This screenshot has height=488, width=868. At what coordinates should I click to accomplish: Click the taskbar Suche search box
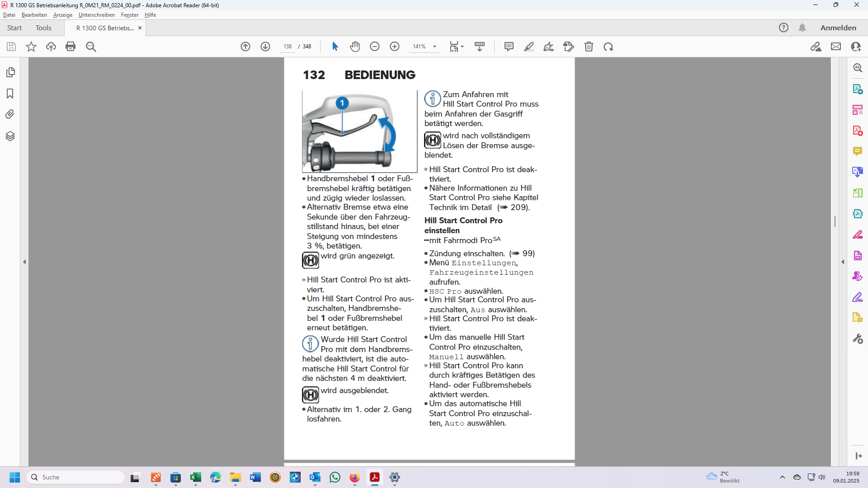[76, 477]
